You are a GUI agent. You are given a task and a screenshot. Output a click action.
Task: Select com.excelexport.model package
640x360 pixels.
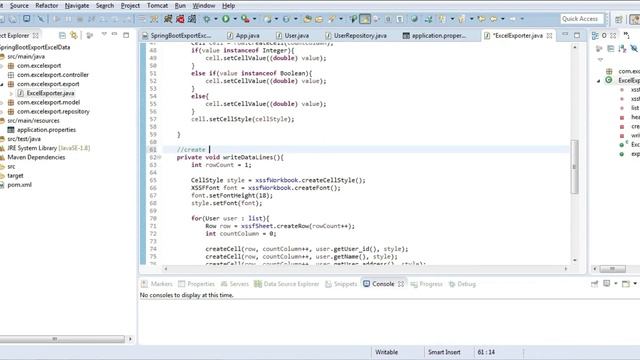pos(48,102)
